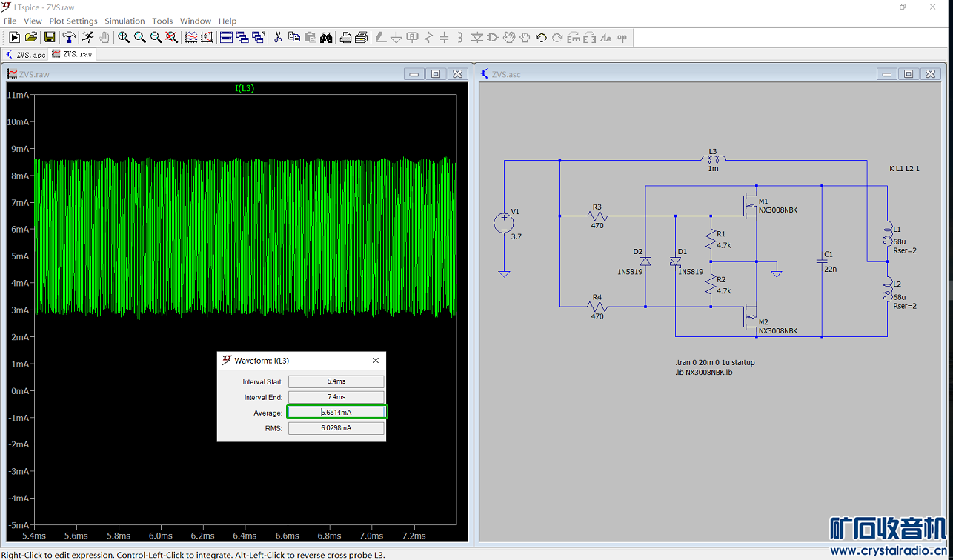Save the file with the floppy disk icon
Image resolution: width=953 pixels, height=560 pixels.
(x=50, y=37)
